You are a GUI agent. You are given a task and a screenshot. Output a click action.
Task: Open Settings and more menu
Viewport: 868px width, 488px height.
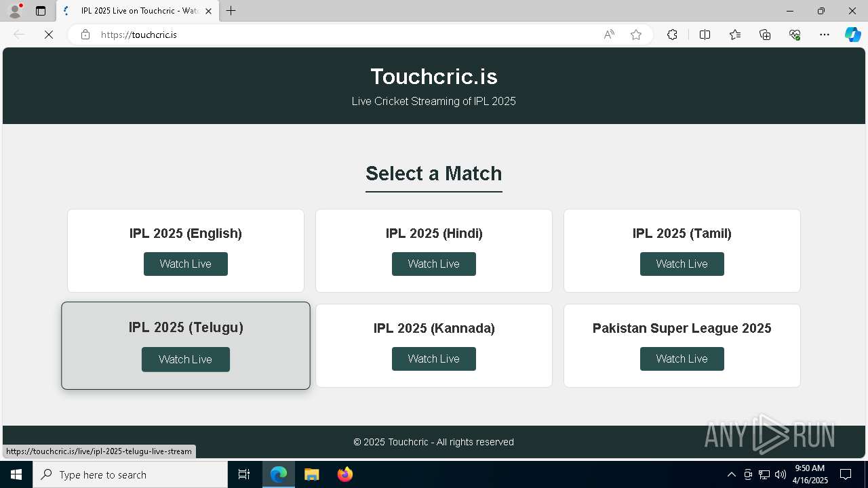pyautogui.click(x=825, y=35)
